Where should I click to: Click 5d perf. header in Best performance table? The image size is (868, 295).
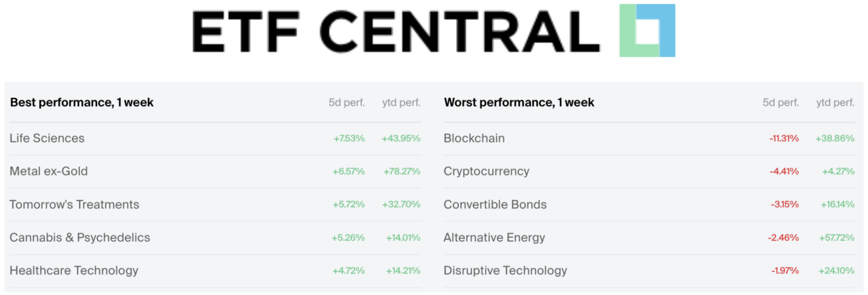pyautogui.click(x=346, y=103)
